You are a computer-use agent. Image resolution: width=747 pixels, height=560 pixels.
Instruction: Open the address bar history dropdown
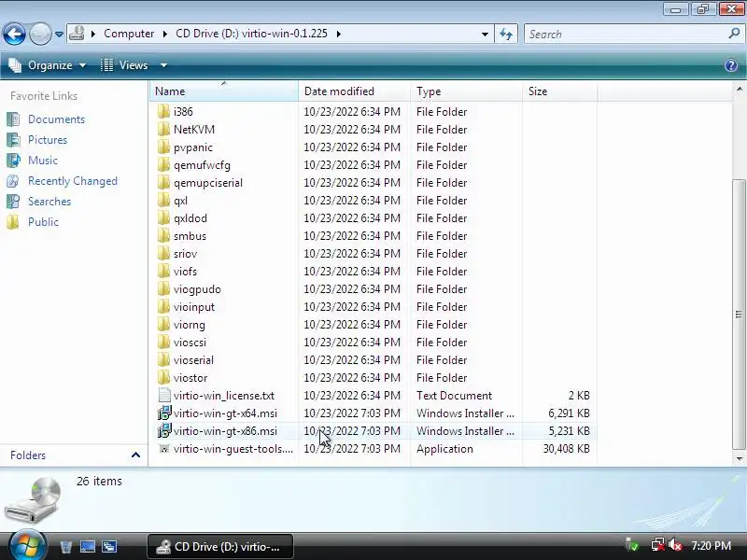coord(485,35)
